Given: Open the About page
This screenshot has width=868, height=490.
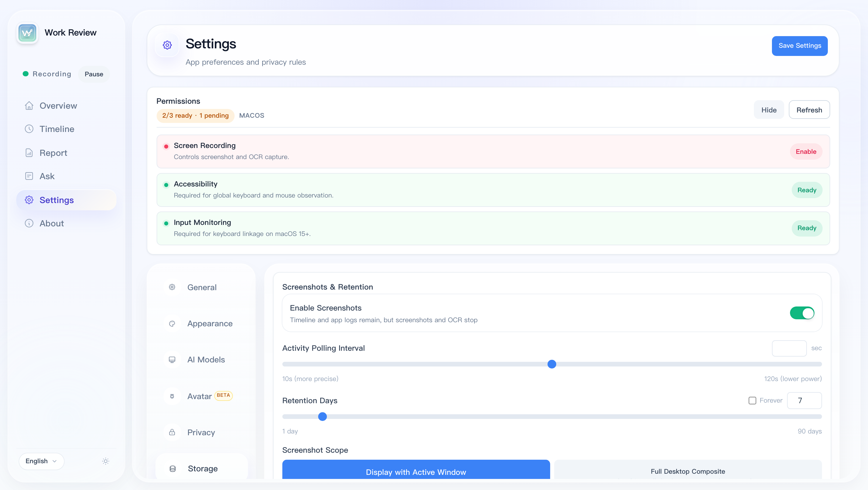Looking at the screenshot, I should click(x=66, y=223).
